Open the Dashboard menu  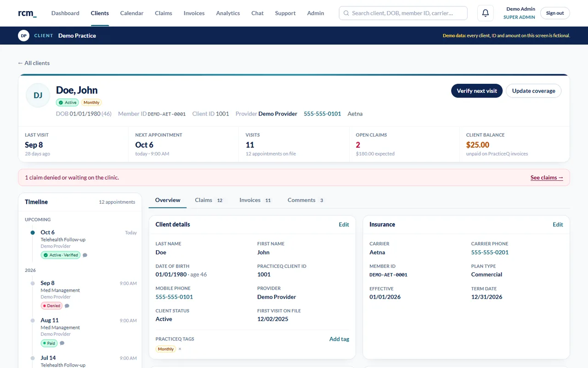pyautogui.click(x=65, y=13)
